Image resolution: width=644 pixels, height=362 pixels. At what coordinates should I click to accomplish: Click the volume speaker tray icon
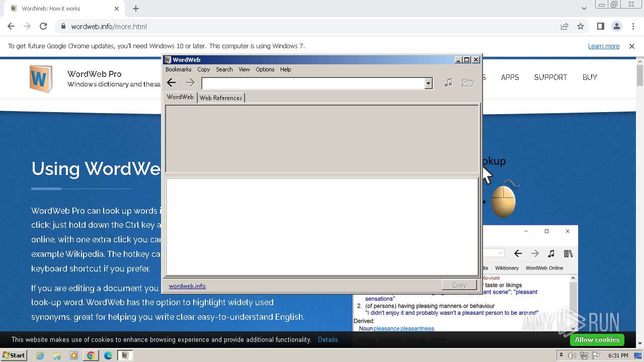tap(572, 355)
